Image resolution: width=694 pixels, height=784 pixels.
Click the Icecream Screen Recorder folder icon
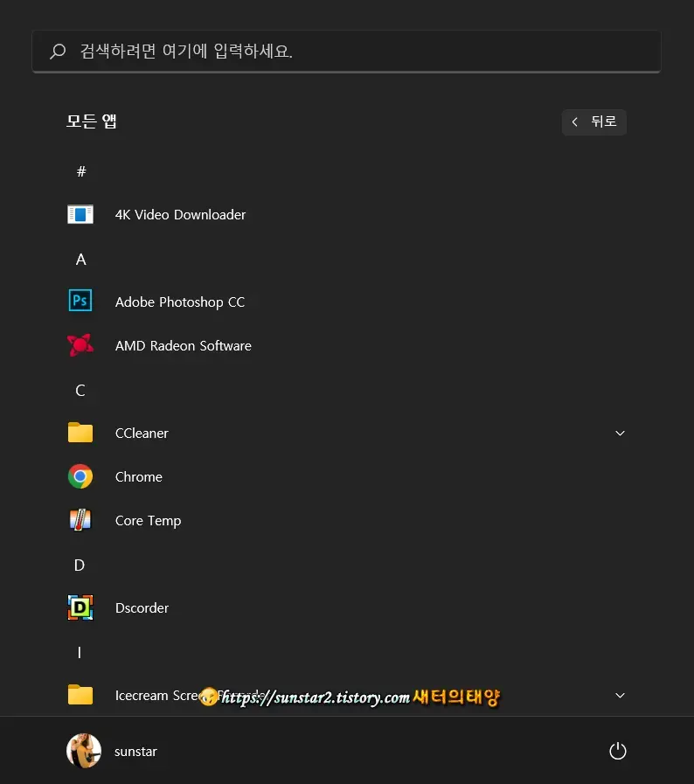80,695
